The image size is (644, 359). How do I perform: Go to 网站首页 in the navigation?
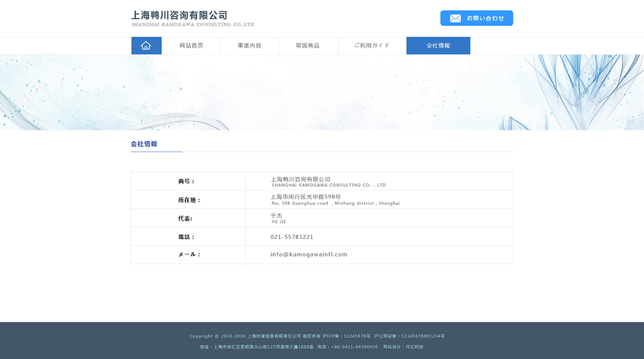[191, 46]
